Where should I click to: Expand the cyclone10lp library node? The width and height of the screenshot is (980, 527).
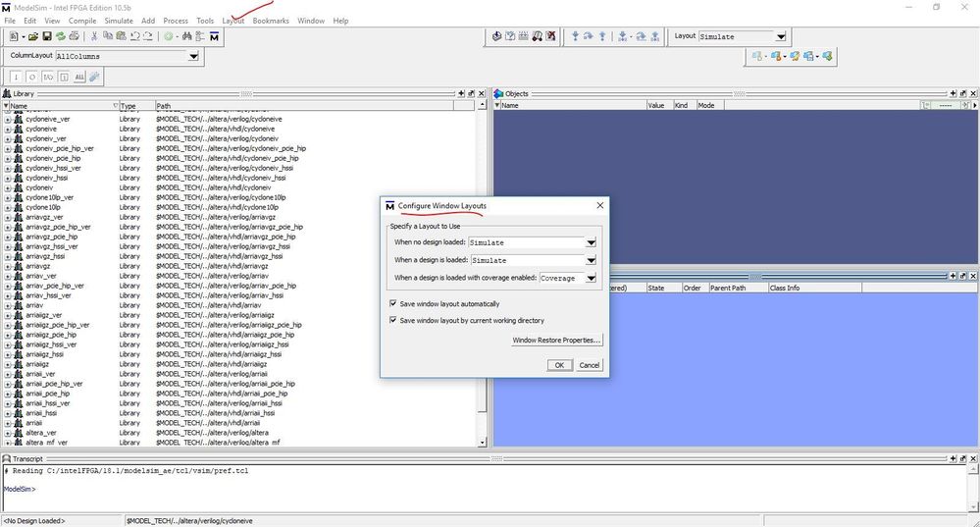pos(8,207)
